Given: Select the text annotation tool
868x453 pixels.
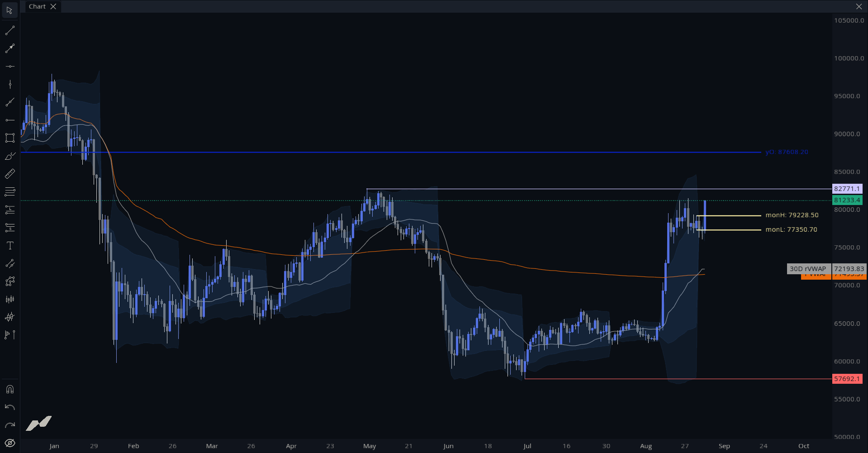Looking at the screenshot, I should tap(9, 246).
